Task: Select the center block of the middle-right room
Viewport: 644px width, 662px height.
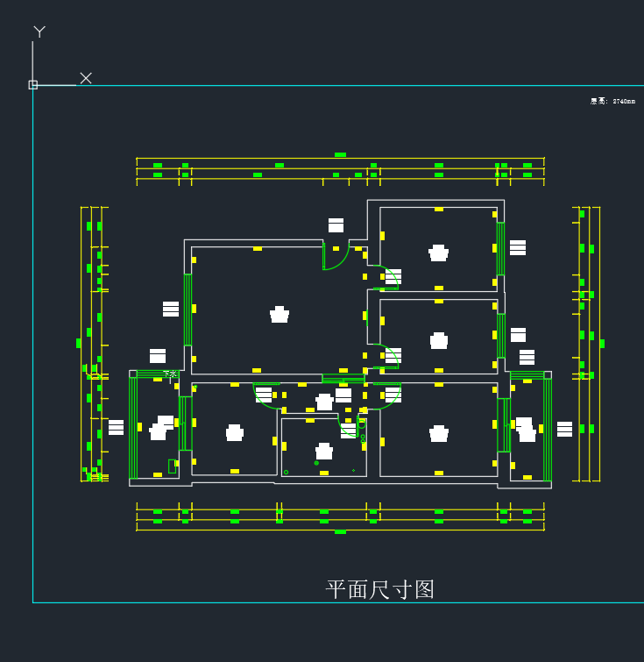Action: pos(439,340)
